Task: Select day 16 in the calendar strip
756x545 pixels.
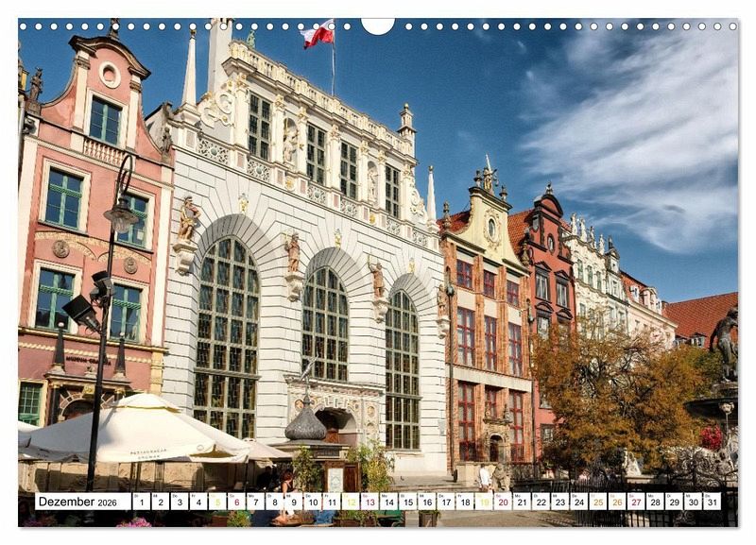Action: click(x=427, y=502)
